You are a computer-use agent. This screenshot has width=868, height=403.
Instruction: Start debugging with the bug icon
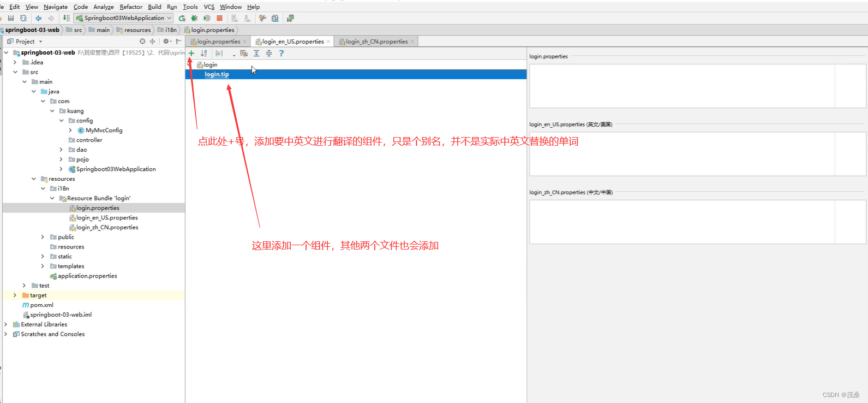[194, 18]
